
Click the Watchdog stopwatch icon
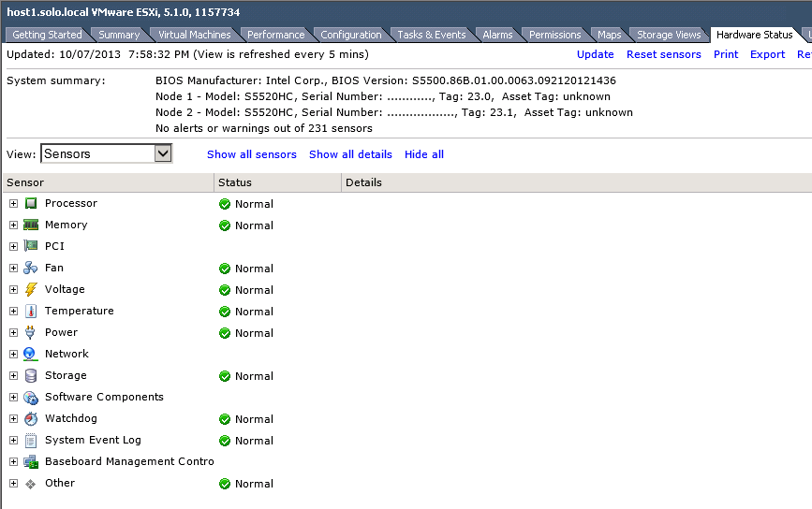pyautogui.click(x=31, y=418)
